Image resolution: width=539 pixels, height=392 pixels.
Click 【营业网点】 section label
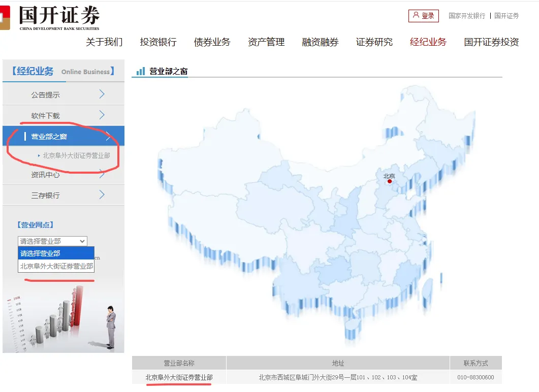click(x=36, y=224)
